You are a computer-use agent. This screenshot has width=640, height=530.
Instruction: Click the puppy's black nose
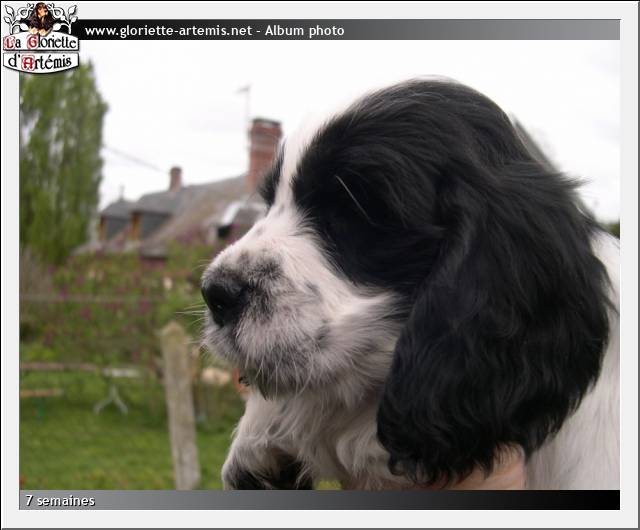(x=221, y=297)
